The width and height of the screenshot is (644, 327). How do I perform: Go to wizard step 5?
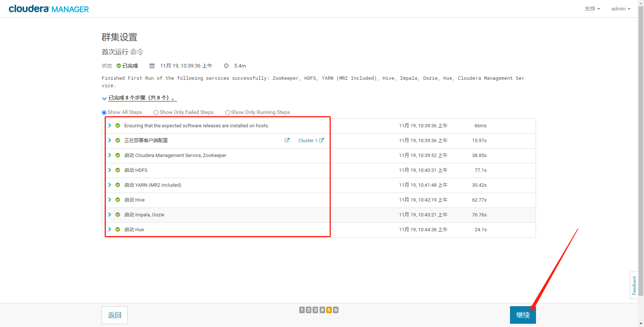coord(329,310)
